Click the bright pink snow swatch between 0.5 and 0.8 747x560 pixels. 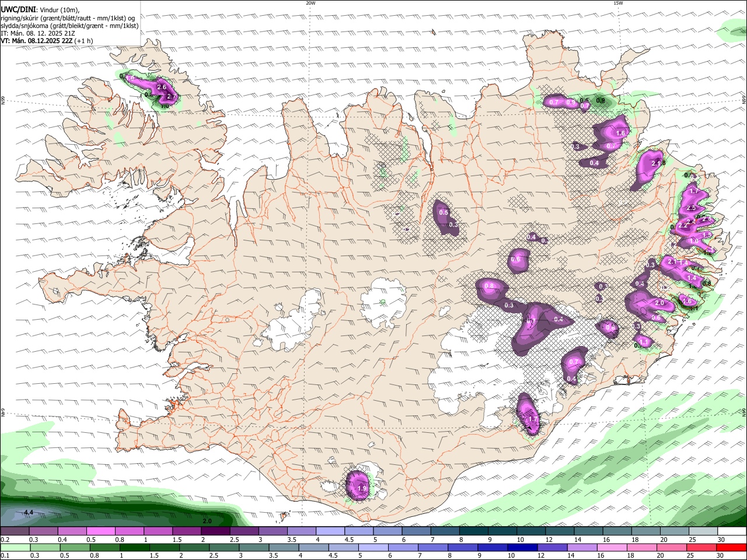pyautogui.click(x=100, y=531)
